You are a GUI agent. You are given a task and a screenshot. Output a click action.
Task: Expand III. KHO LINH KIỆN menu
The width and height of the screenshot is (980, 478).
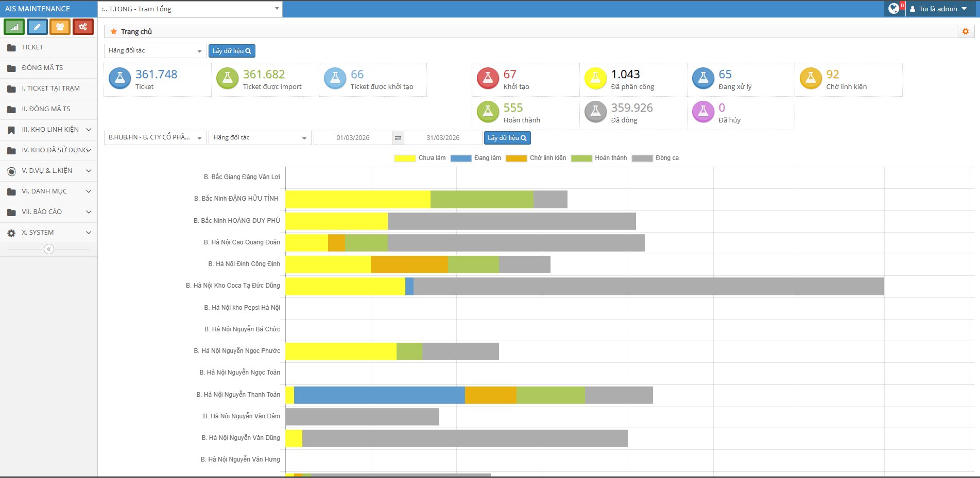click(49, 130)
